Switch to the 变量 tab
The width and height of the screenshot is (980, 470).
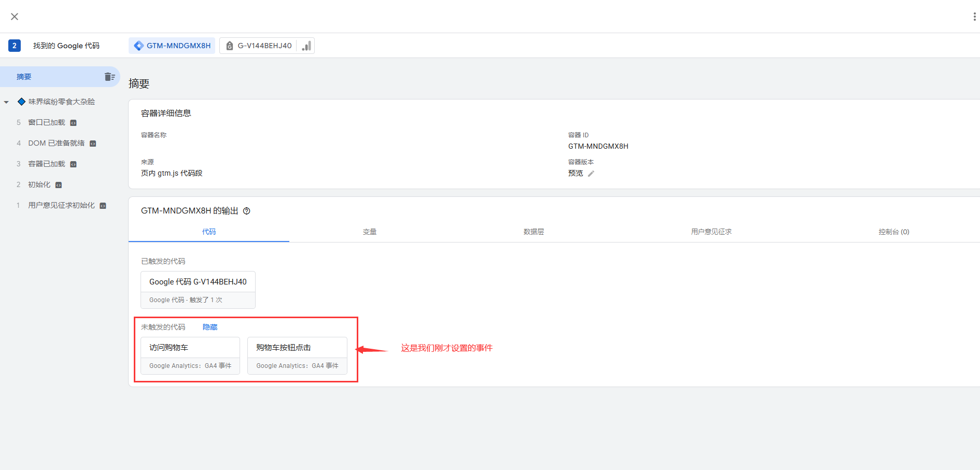click(369, 232)
